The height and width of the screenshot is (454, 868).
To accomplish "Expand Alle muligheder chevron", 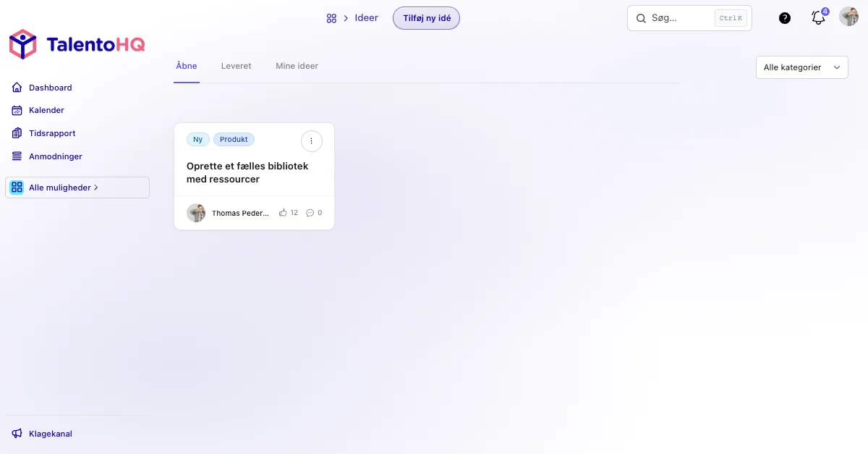I will tap(96, 188).
